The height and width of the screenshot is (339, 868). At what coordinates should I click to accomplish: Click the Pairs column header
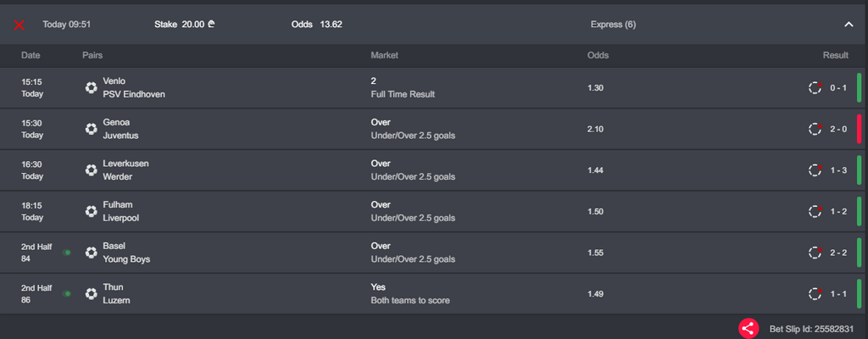click(x=92, y=55)
